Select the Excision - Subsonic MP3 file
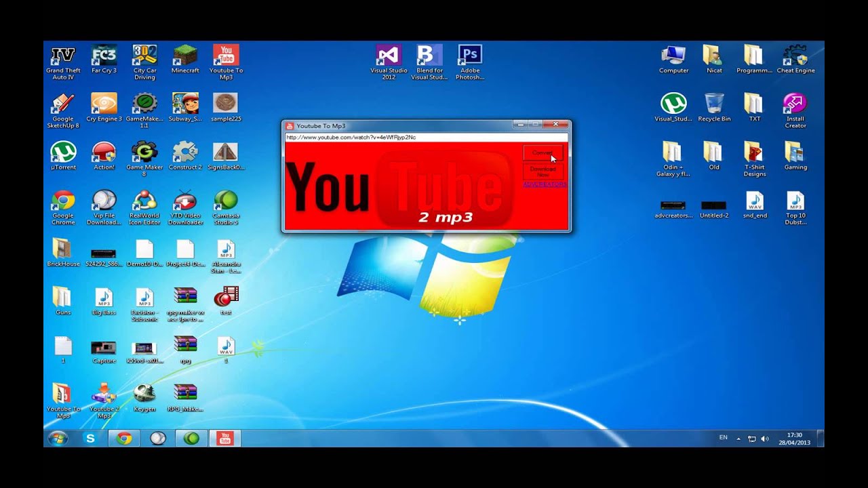Viewport: 868px width, 488px height. coord(144,304)
